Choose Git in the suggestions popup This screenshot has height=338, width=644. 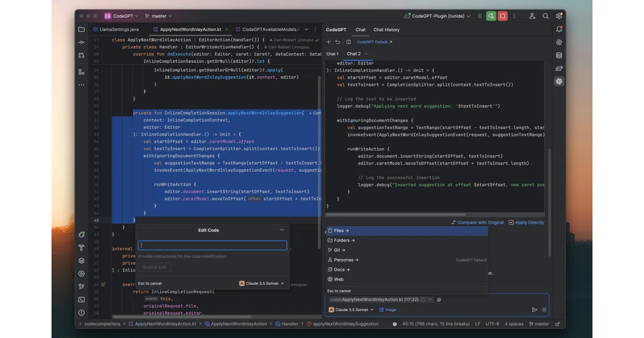pyautogui.click(x=407, y=250)
